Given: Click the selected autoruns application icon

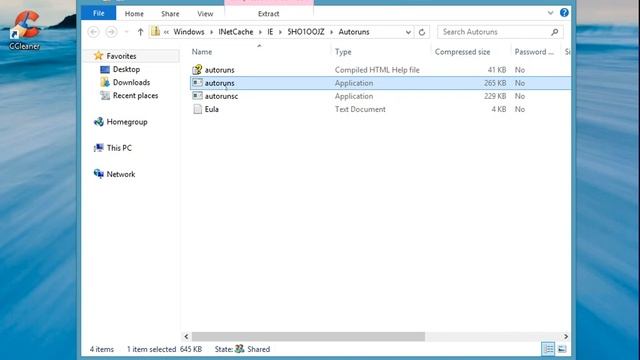Looking at the screenshot, I should coord(197,83).
